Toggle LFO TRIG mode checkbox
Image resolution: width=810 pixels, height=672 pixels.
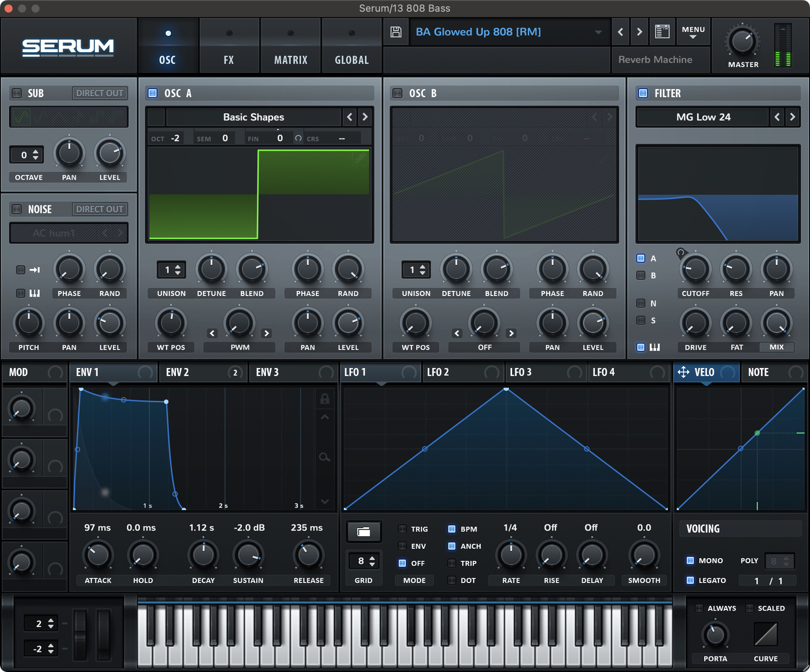pos(402,529)
